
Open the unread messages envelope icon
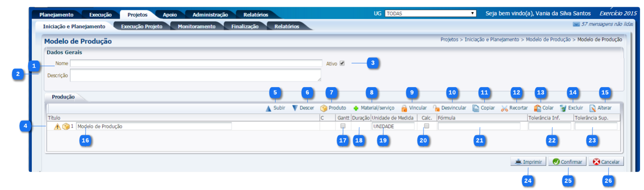click(576, 24)
